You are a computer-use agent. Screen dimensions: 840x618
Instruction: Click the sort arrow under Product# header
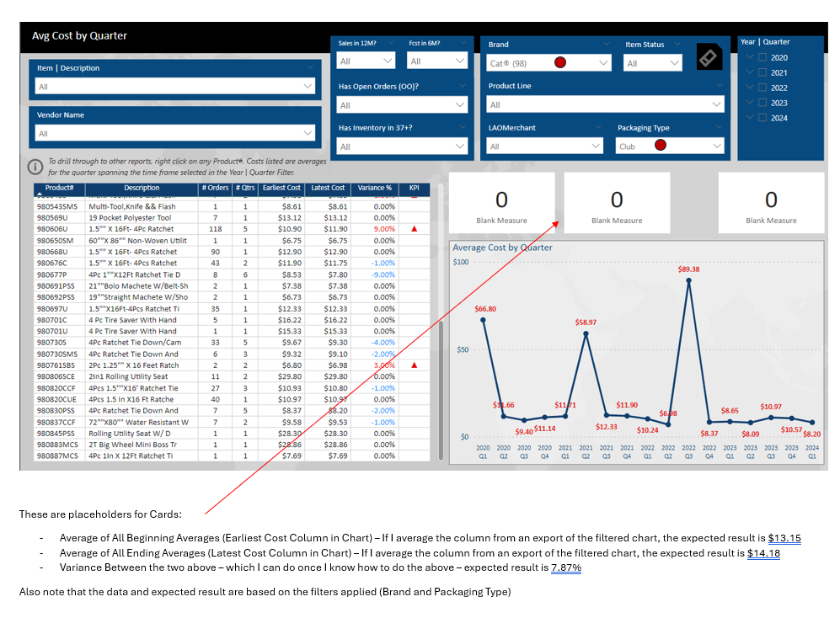39,194
